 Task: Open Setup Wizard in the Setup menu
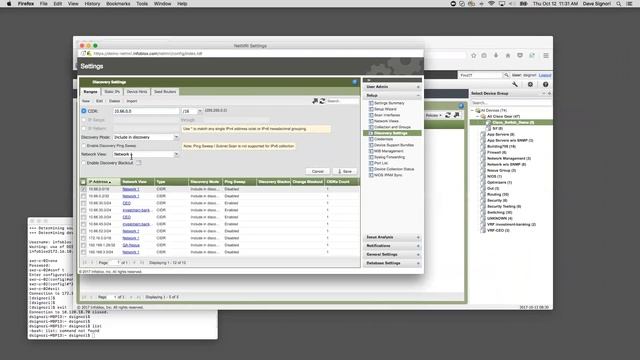pos(385,109)
